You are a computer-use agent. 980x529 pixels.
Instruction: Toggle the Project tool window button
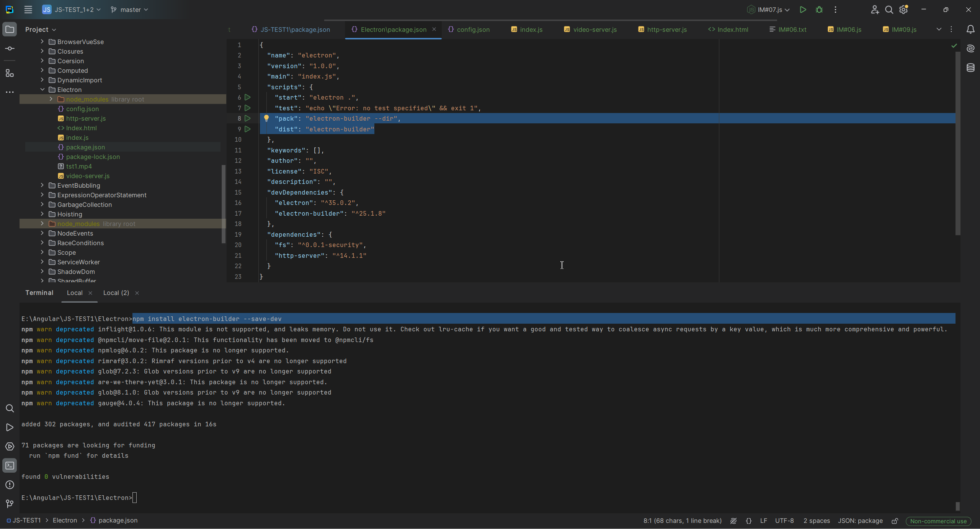click(x=10, y=29)
